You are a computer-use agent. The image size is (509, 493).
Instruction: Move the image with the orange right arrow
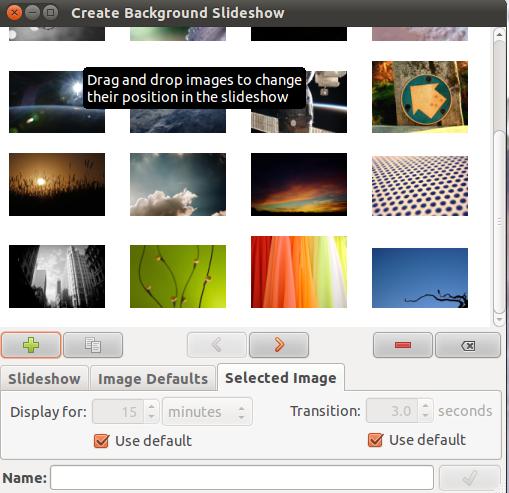(x=279, y=345)
